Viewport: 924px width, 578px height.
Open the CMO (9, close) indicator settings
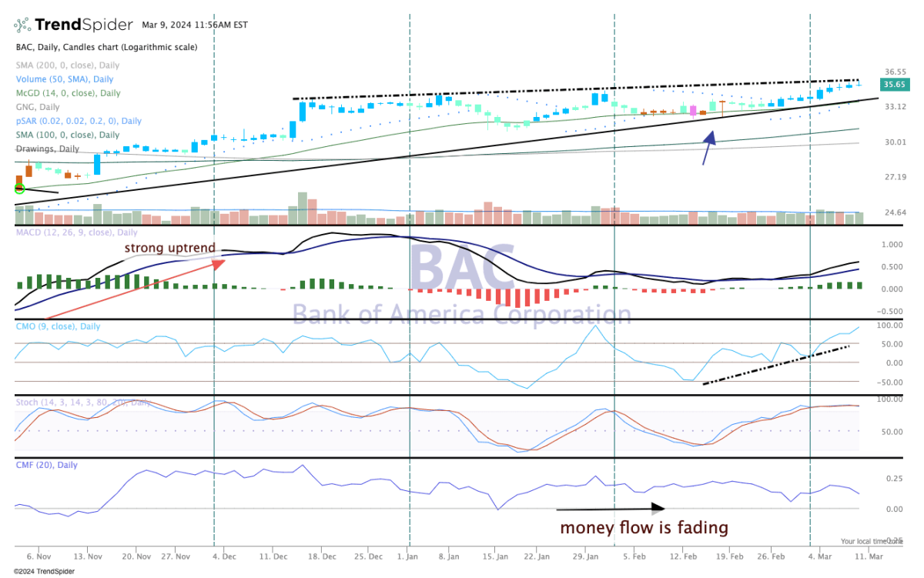pos(58,326)
